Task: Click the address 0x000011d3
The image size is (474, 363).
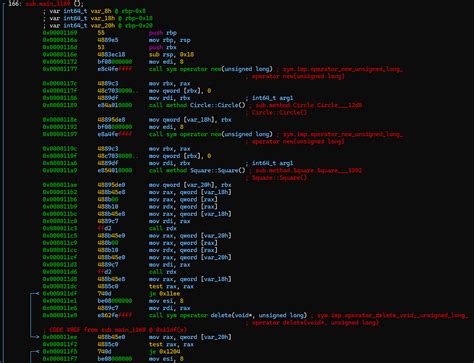Action: pyautogui.click(x=60, y=265)
